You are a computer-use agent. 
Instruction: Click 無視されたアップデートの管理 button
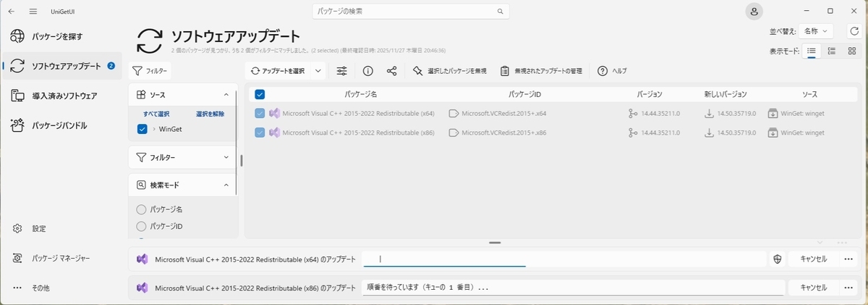[x=542, y=71]
